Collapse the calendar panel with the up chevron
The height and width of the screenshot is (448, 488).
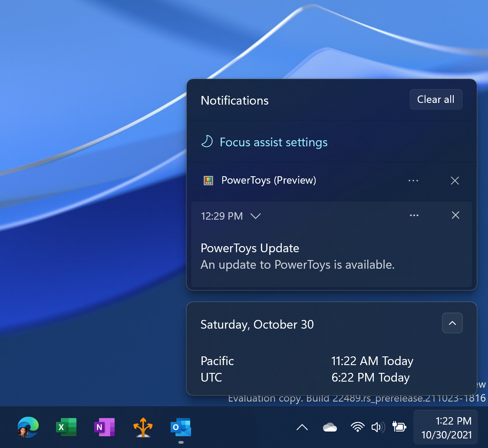click(x=452, y=323)
